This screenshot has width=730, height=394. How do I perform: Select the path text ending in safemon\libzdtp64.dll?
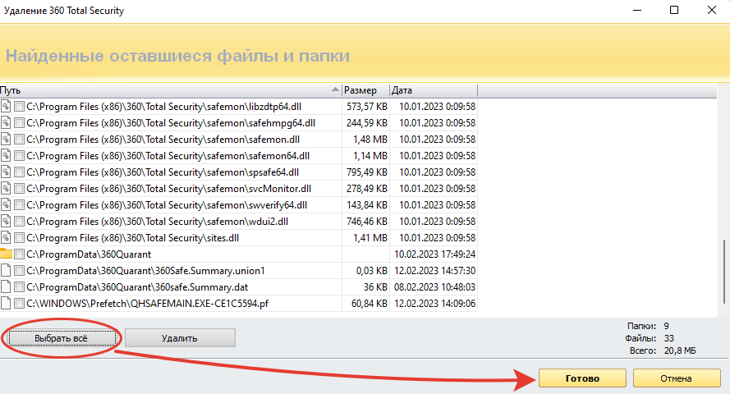point(164,107)
